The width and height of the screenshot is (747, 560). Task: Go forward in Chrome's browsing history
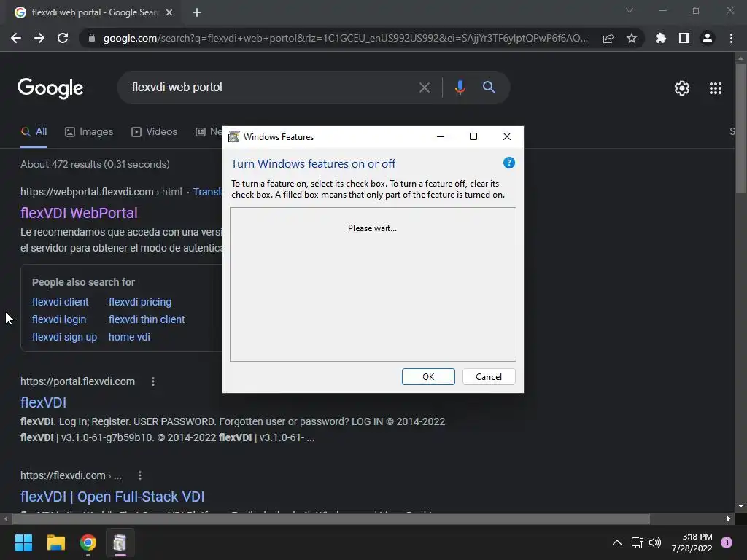pos(39,38)
